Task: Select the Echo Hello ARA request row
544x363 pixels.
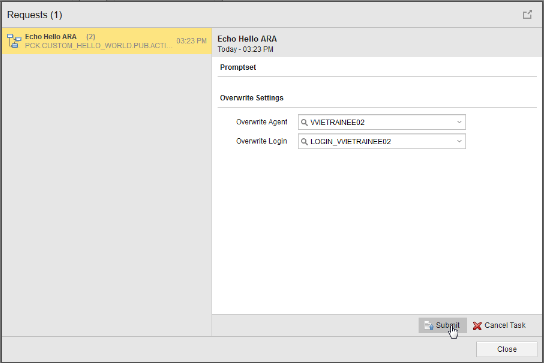Action: (x=107, y=41)
